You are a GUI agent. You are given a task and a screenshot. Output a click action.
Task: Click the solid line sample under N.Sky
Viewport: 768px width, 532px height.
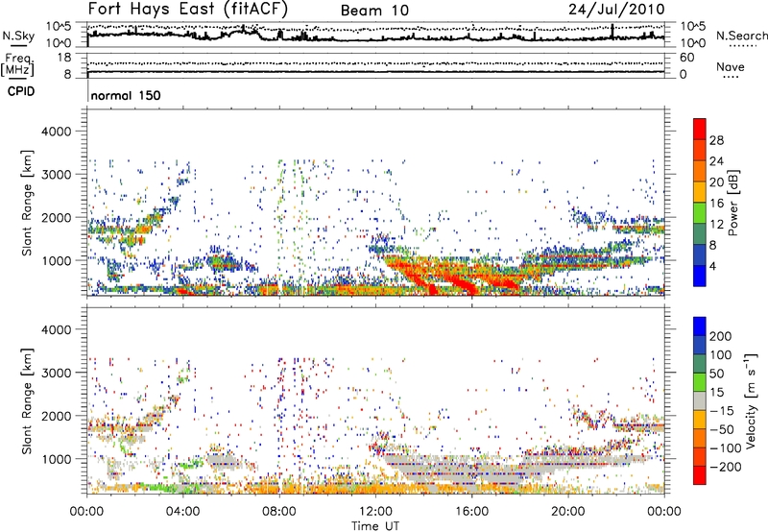pos(18,46)
